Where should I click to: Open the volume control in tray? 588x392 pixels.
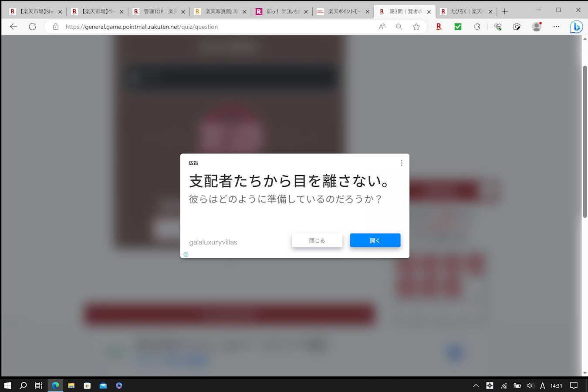[x=530, y=385]
